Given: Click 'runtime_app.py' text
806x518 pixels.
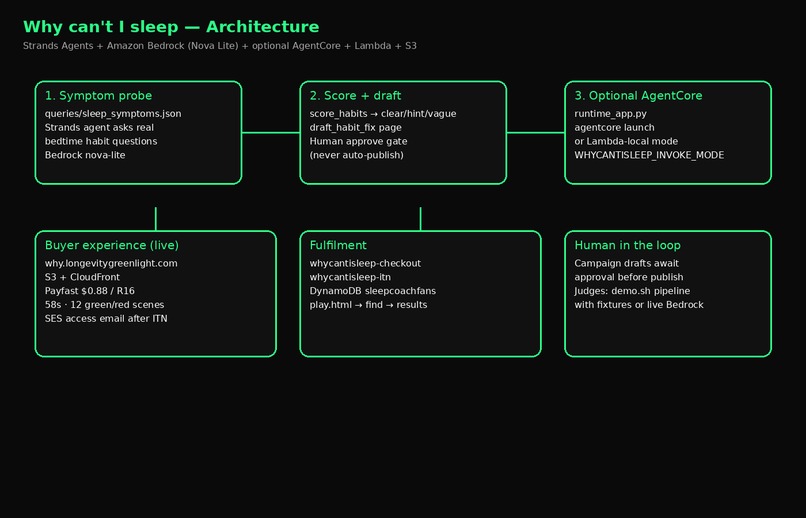Looking at the screenshot, I should [610, 114].
